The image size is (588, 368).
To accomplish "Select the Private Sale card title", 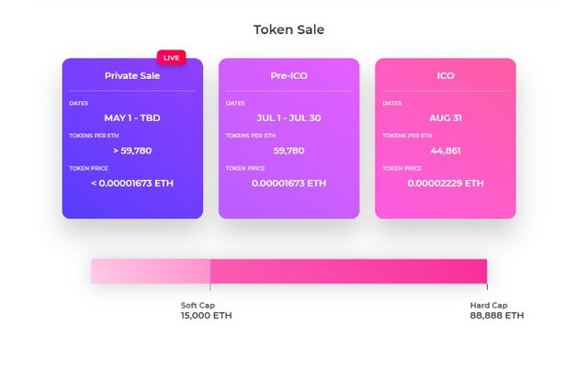I will pyautogui.click(x=132, y=75).
